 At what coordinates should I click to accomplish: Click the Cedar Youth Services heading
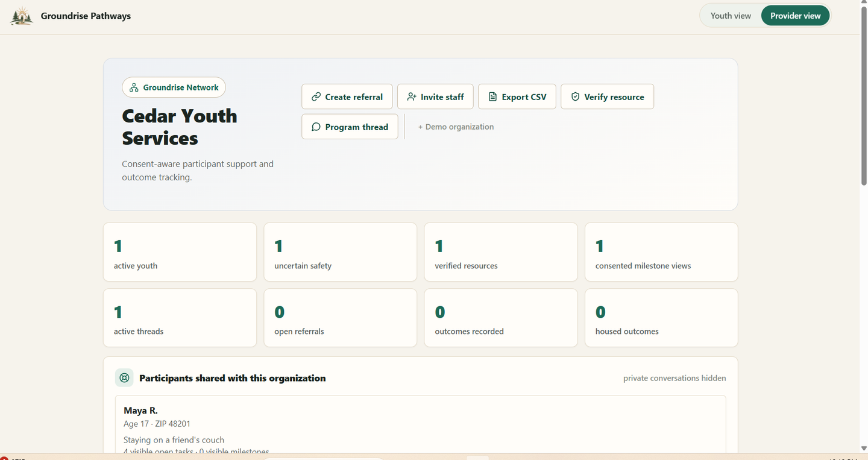click(180, 127)
